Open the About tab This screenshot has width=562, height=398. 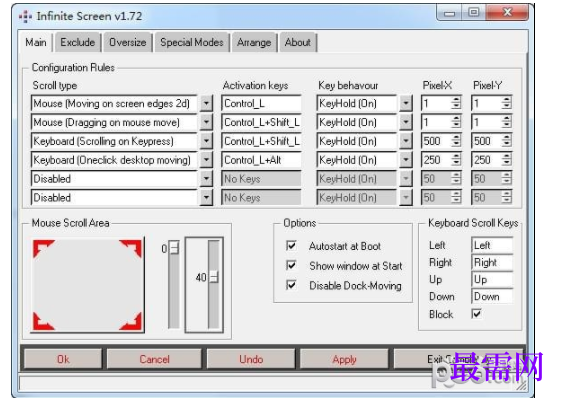pos(297,42)
